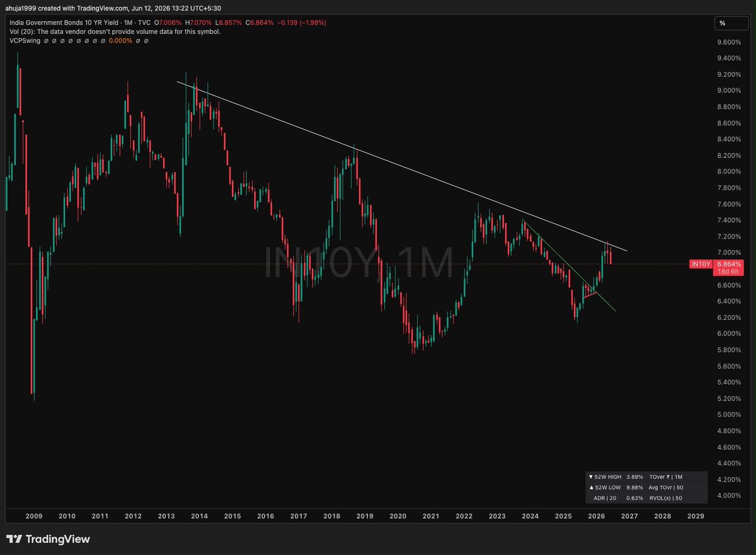The height and width of the screenshot is (555, 756).
Task: Click the VCPSwing indicator label
Action: pyautogui.click(x=25, y=40)
